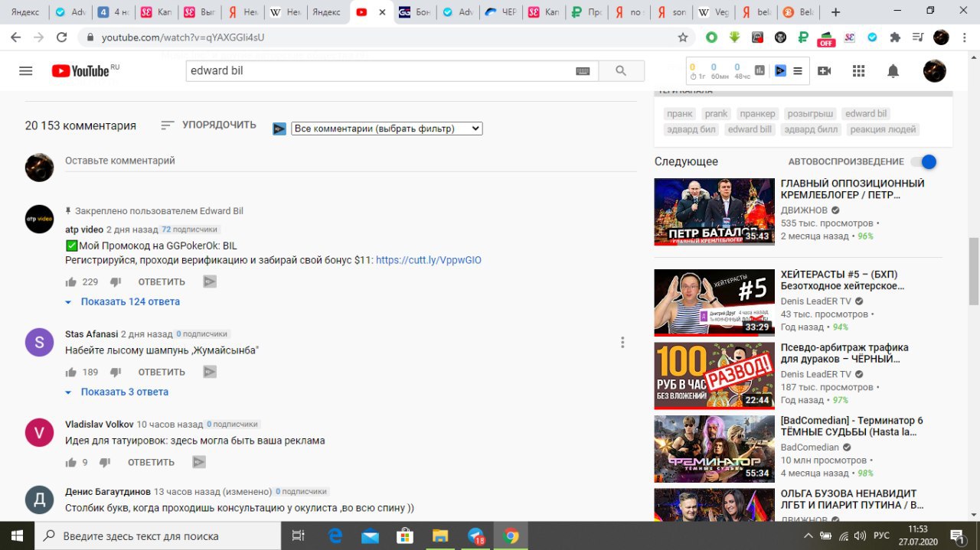Dislike the atp video pinned comment
Screen dimensions: 980x550
coord(116,282)
